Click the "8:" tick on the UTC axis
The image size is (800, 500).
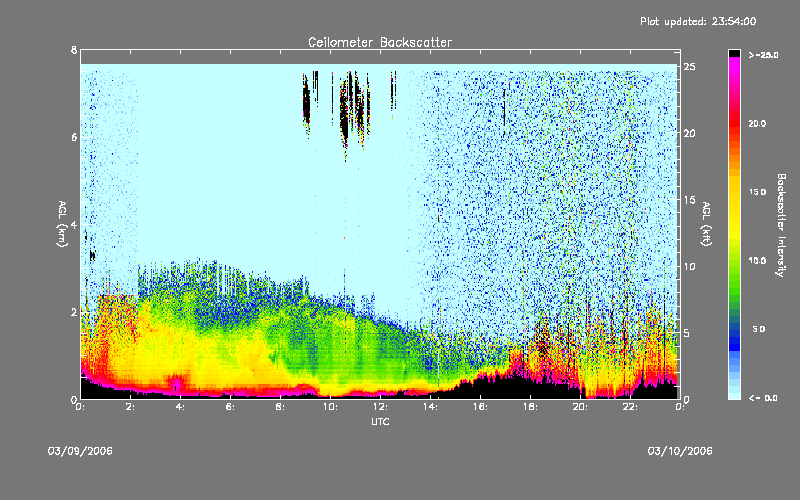pos(280,407)
